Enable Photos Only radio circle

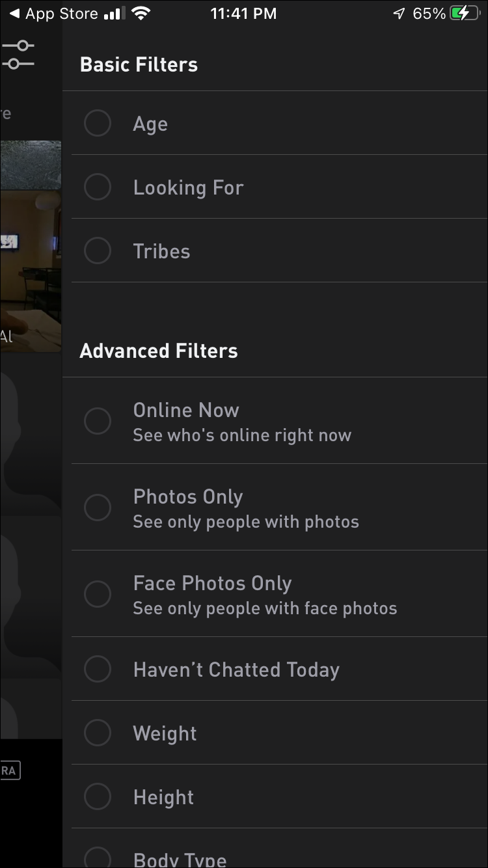coord(98,508)
